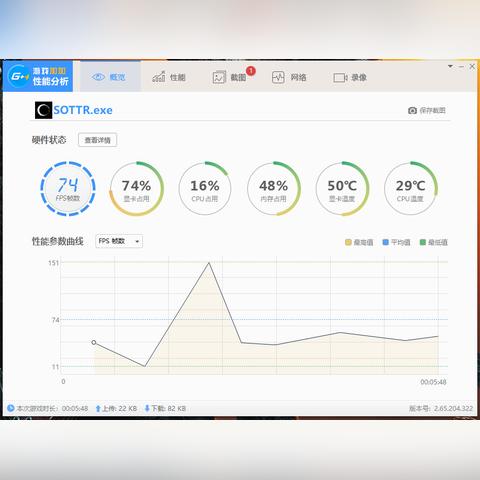
Task: Click the 151 maximum axis label
Action: click(53, 263)
